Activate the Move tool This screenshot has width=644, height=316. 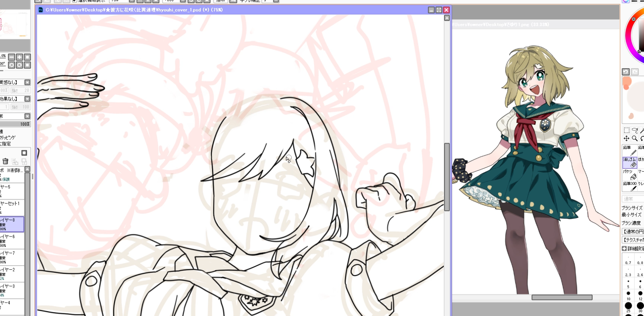coord(627,138)
